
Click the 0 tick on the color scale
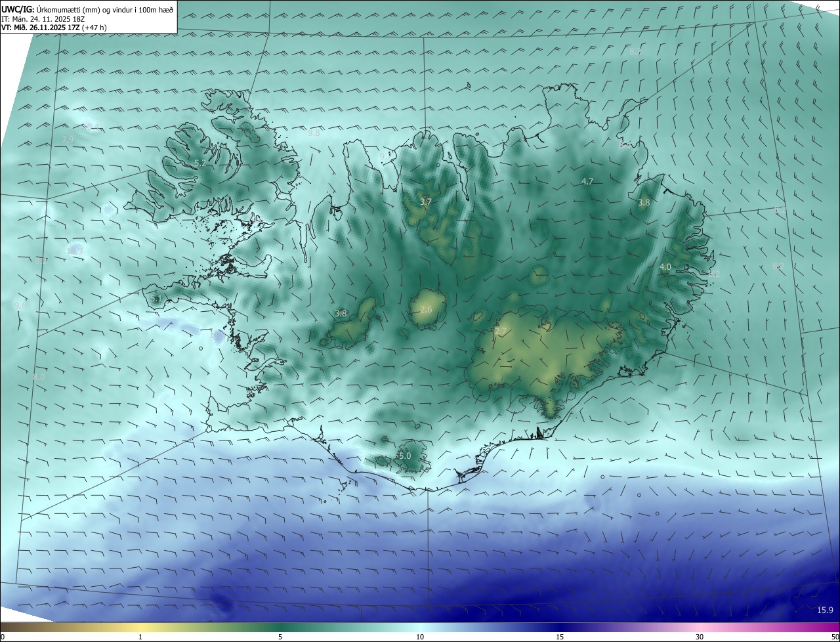point(3,637)
